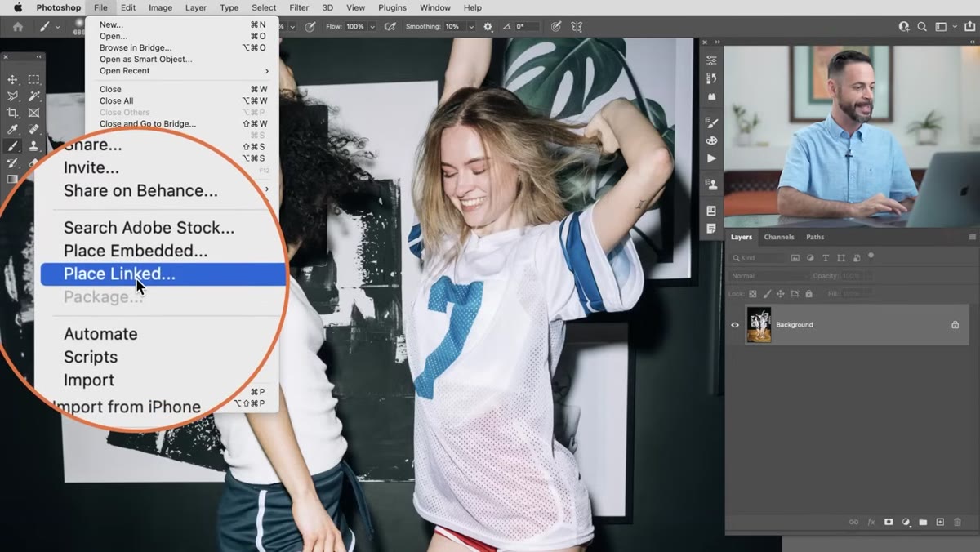Open the Notes panel icon
This screenshot has width=980, height=552.
711,229
